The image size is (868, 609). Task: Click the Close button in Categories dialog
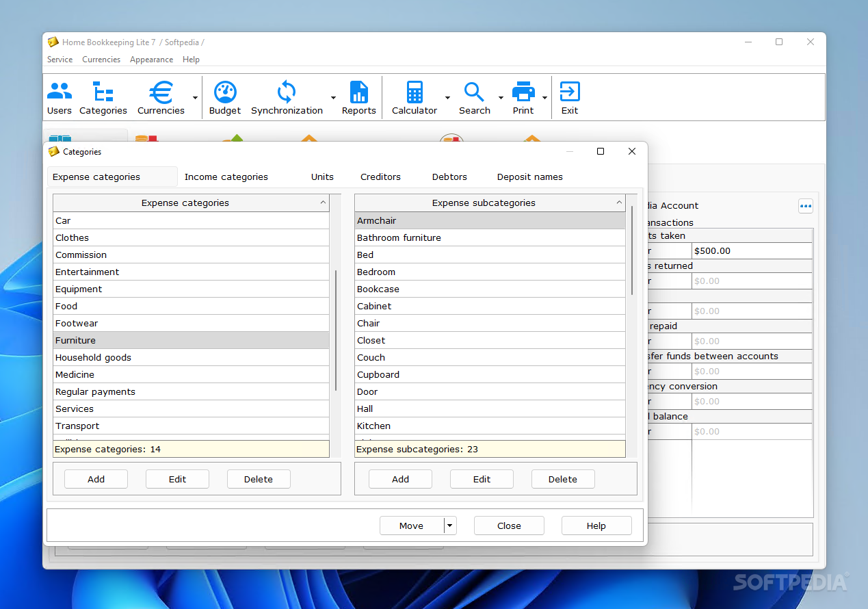509,526
